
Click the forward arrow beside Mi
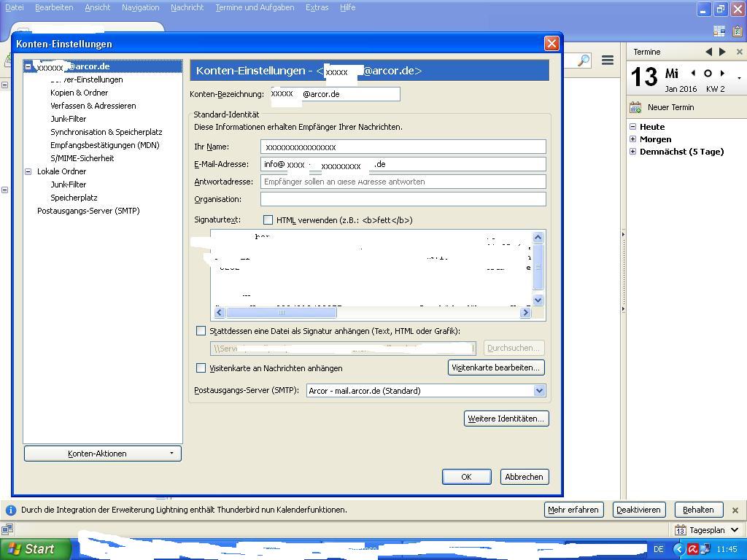[x=723, y=73]
